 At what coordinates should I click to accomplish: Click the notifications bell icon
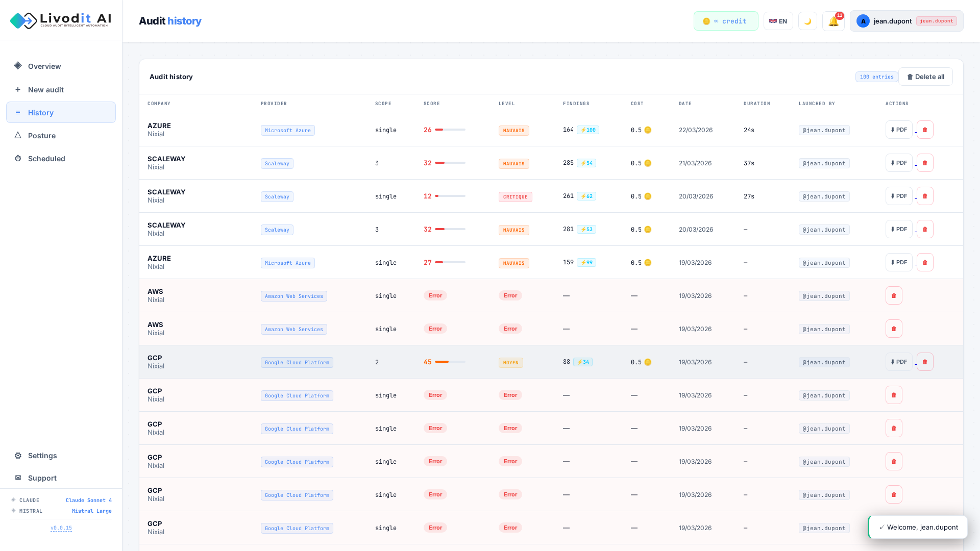(833, 21)
